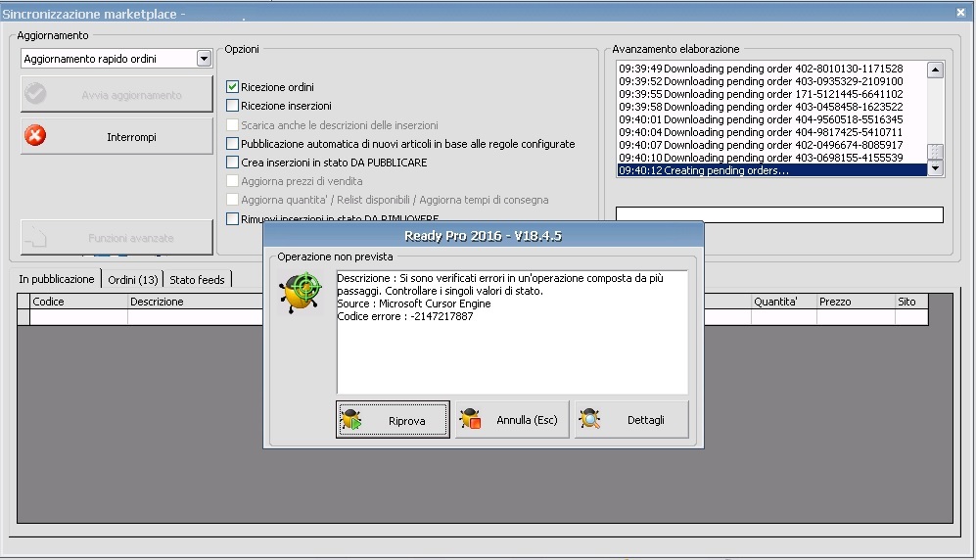Select log line for order 171-5121445-6641102
Screen dimensions: 976x560
coord(771,94)
